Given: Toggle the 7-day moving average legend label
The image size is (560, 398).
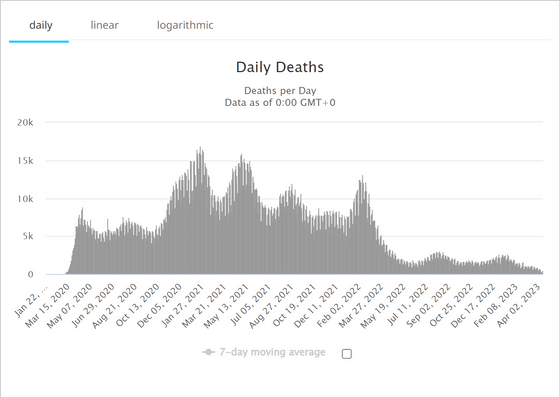Looking at the screenshot, I should (x=272, y=352).
